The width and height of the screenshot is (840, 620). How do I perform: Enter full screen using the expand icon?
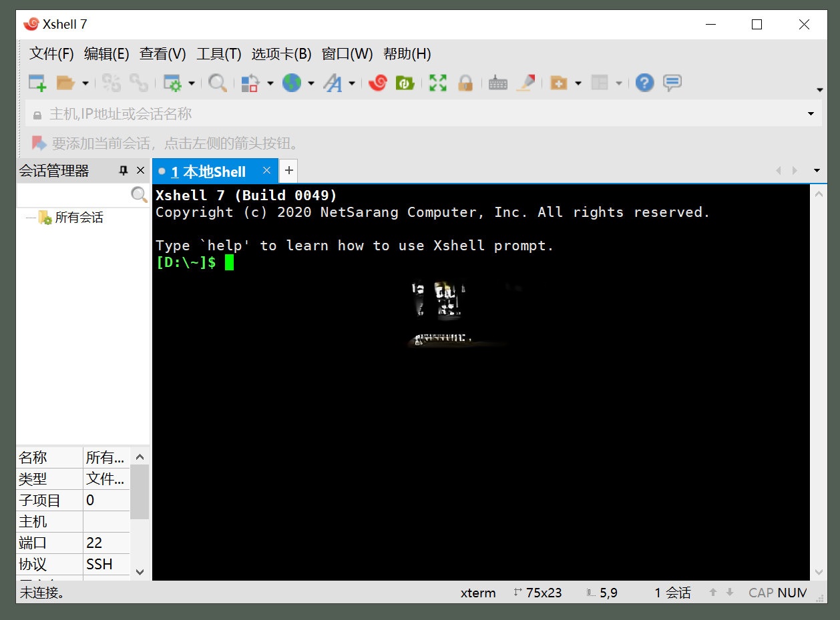437,83
